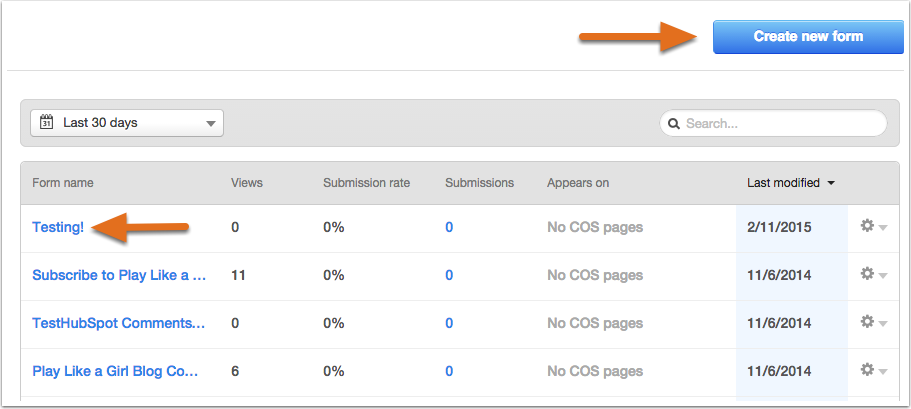This screenshot has width=911, height=409.
Task: View submissions count for TestHubSpot Comments
Action: [449, 323]
